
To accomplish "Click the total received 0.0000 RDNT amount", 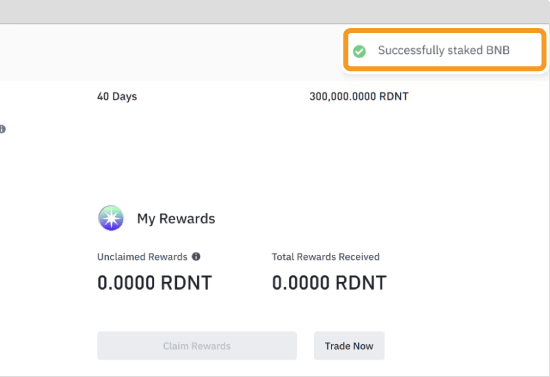I will [329, 283].
